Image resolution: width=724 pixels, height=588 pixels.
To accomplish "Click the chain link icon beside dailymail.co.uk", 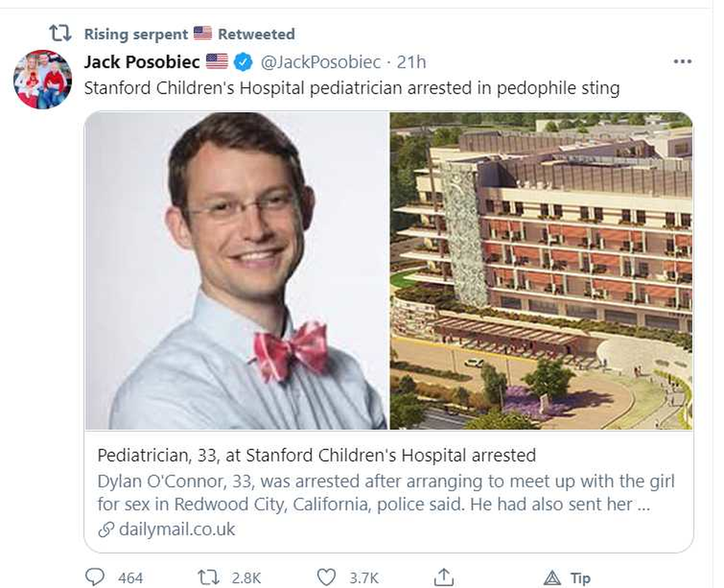I will tap(106, 529).
